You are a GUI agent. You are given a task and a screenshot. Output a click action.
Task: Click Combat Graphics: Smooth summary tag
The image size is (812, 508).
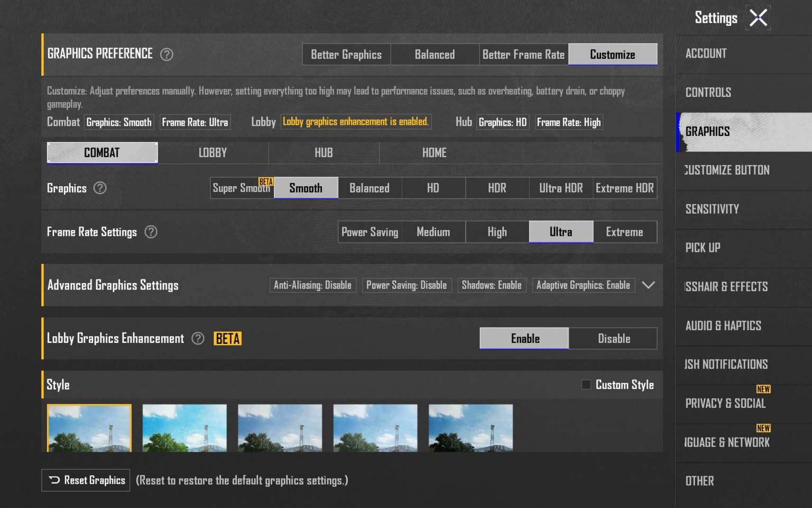pyautogui.click(x=119, y=122)
